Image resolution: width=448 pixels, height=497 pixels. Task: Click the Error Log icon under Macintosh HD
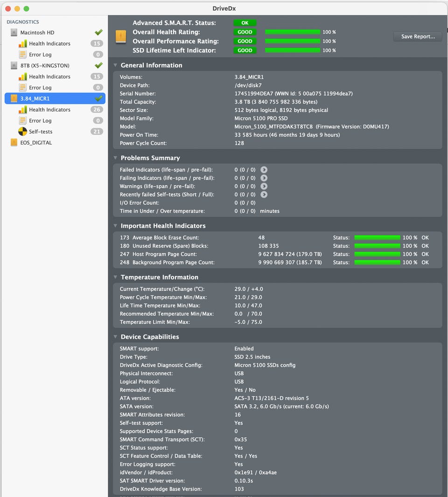point(22,55)
